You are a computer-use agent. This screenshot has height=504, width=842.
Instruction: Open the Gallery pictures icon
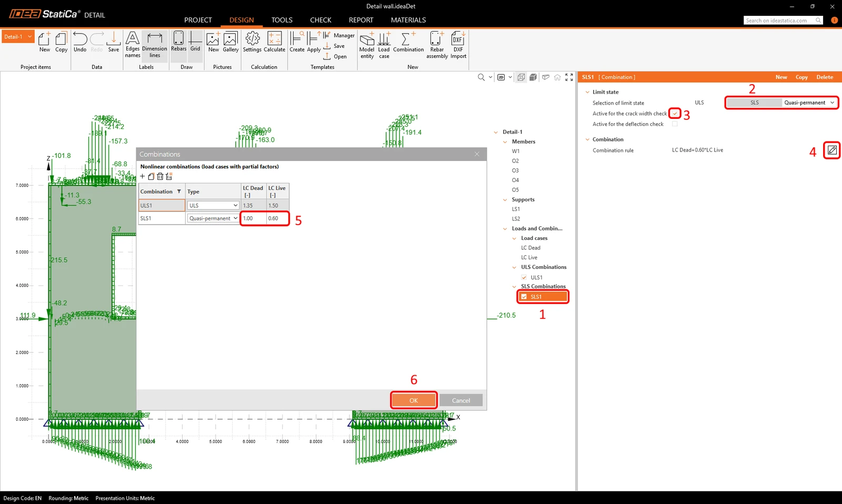pyautogui.click(x=230, y=42)
